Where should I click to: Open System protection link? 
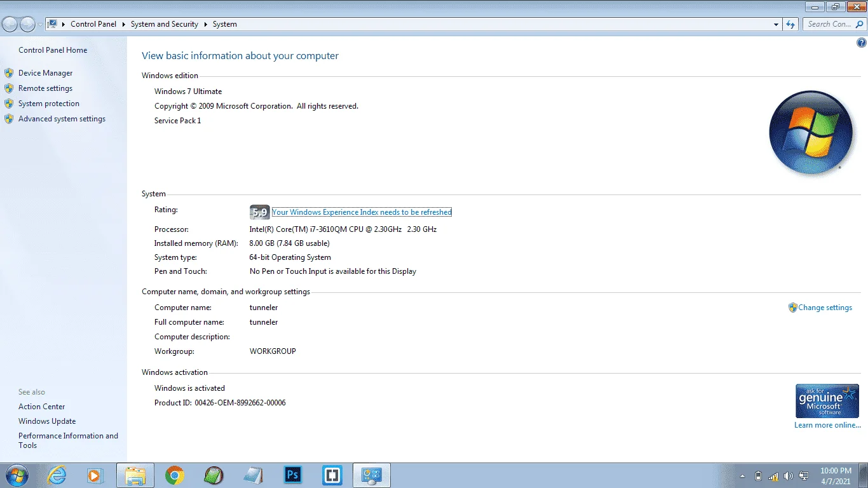tap(49, 104)
